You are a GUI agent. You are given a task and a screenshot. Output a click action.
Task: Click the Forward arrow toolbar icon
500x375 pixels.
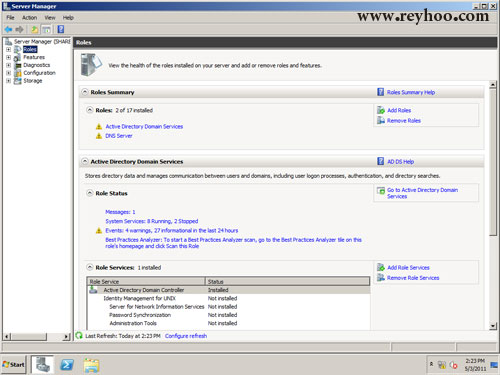coord(19,29)
